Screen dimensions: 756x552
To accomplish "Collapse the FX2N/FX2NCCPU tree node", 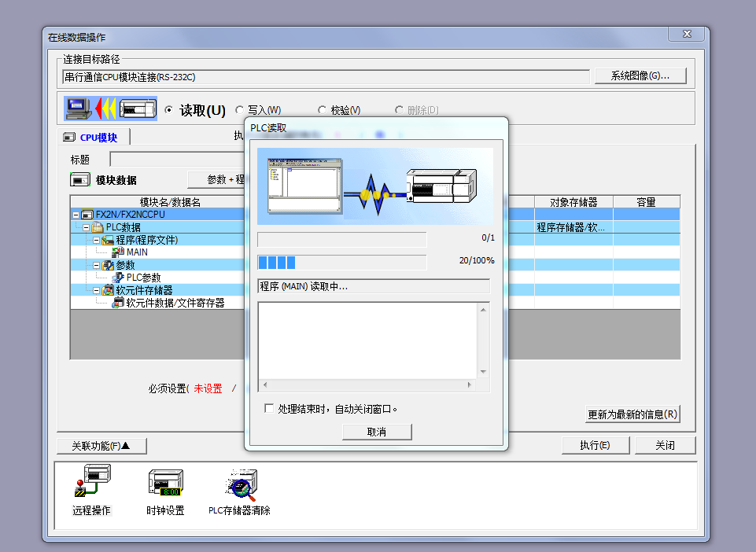I will tap(76, 215).
